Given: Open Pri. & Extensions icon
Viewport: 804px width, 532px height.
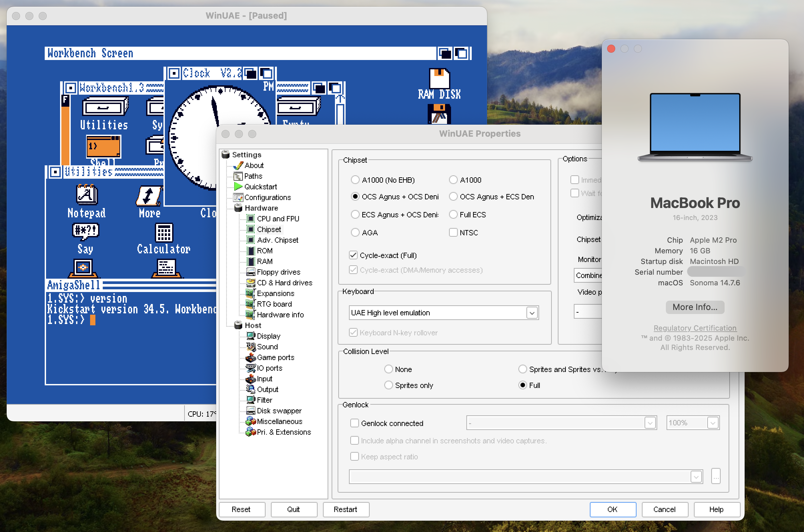Looking at the screenshot, I should click(x=251, y=432).
